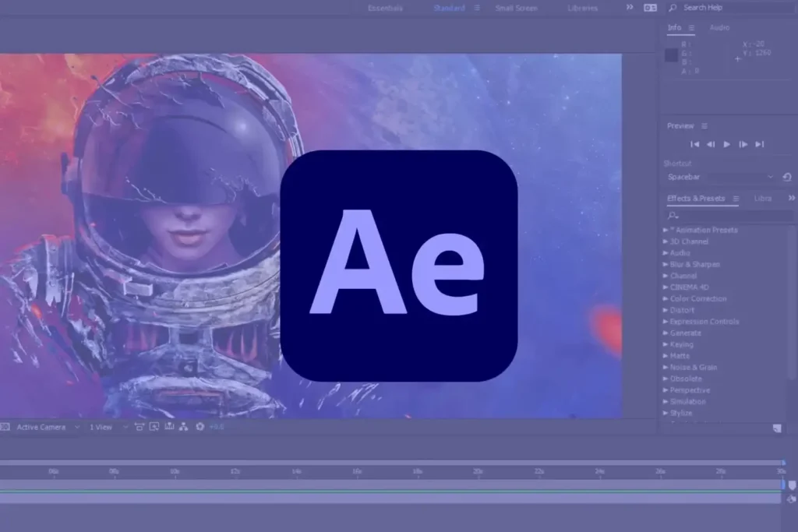
Task: Open the Info panel menu icon
Action: pyautogui.click(x=692, y=28)
